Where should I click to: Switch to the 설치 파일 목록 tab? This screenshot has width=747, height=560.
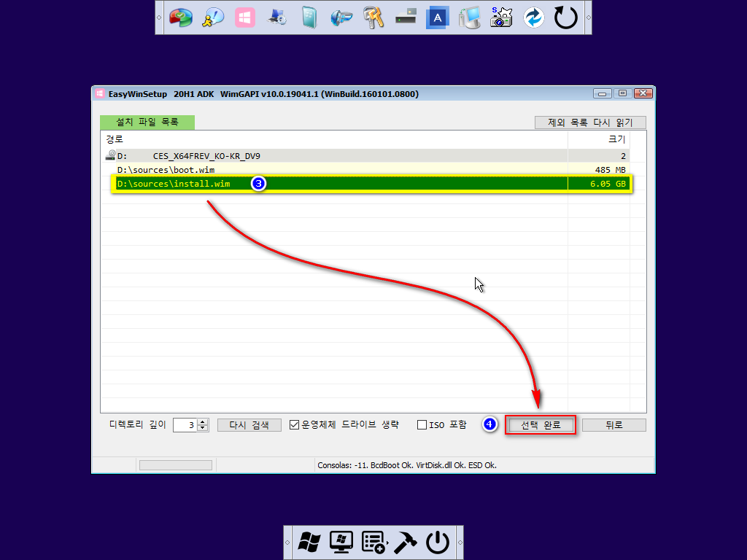coord(147,122)
